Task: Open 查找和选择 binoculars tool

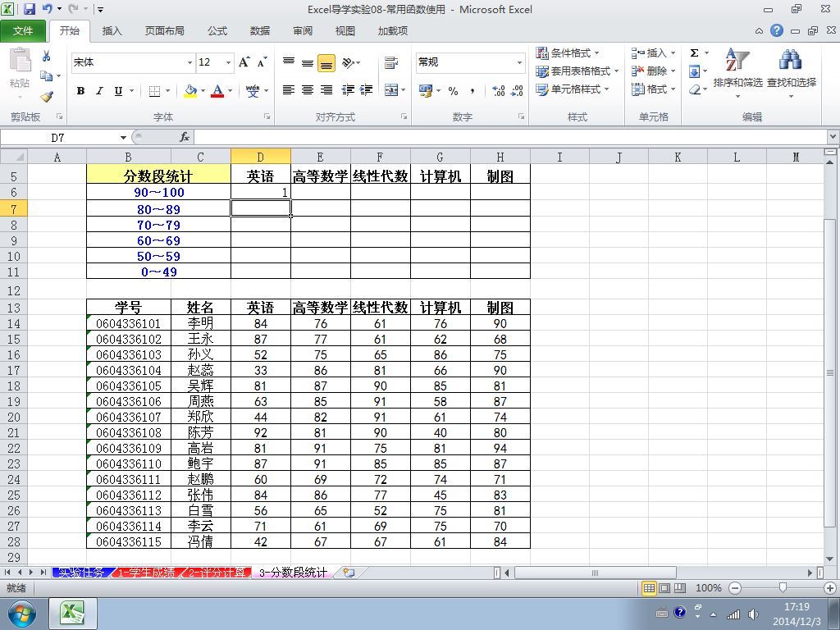Action: click(x=792, y=73)
